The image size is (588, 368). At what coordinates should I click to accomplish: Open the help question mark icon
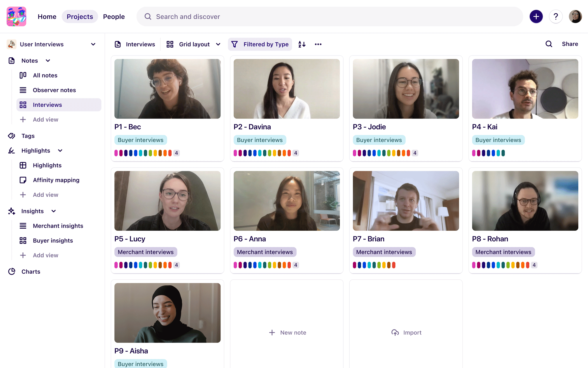coord(556,17)
